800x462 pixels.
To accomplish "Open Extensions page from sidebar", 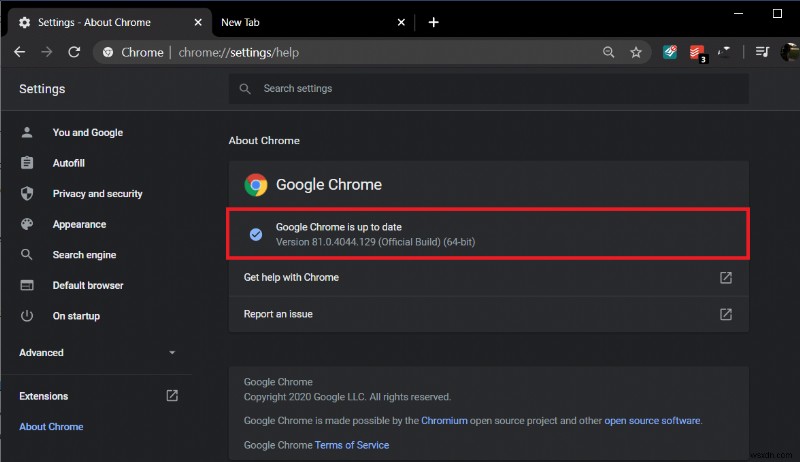I will point(44,396).
